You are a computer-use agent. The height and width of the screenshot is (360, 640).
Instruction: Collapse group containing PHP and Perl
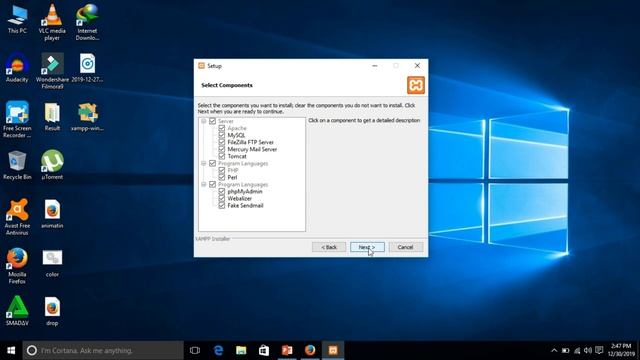[203, 163]
